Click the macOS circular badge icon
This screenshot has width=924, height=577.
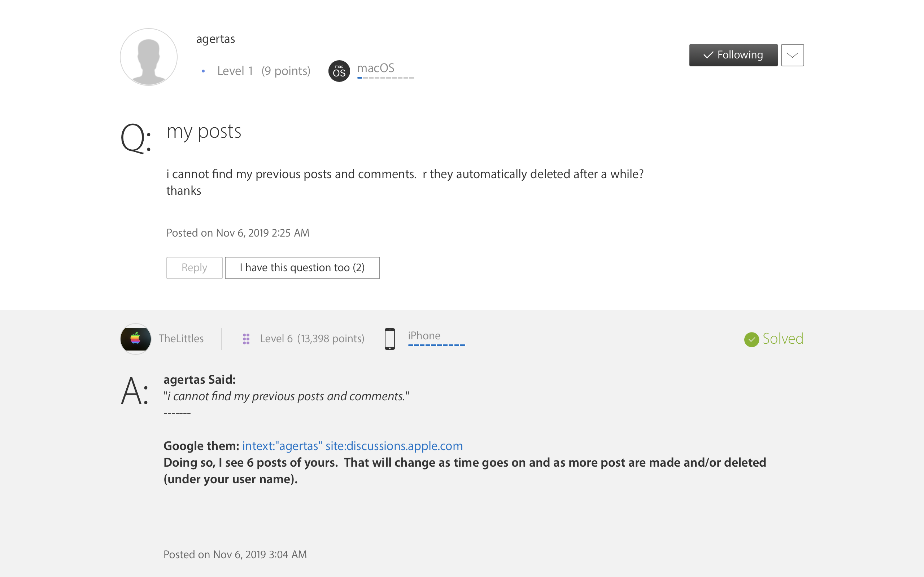[x=339, y=71]
